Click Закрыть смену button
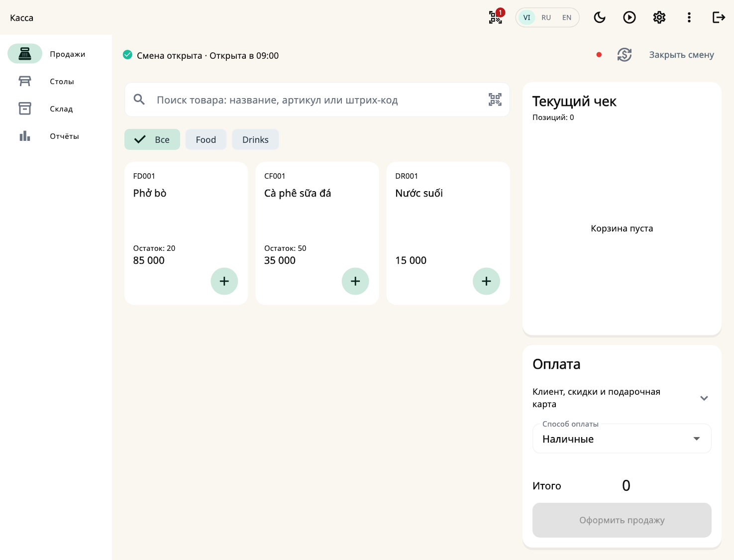The height and width of the screenshot is (560, 734). click(681, 55)
